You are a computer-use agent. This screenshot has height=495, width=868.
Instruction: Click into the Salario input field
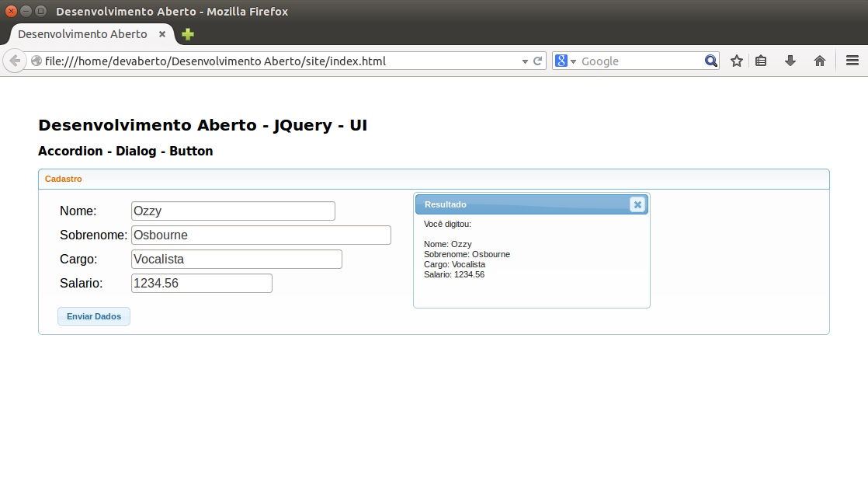pyautogui.click(x=202, y=283)
